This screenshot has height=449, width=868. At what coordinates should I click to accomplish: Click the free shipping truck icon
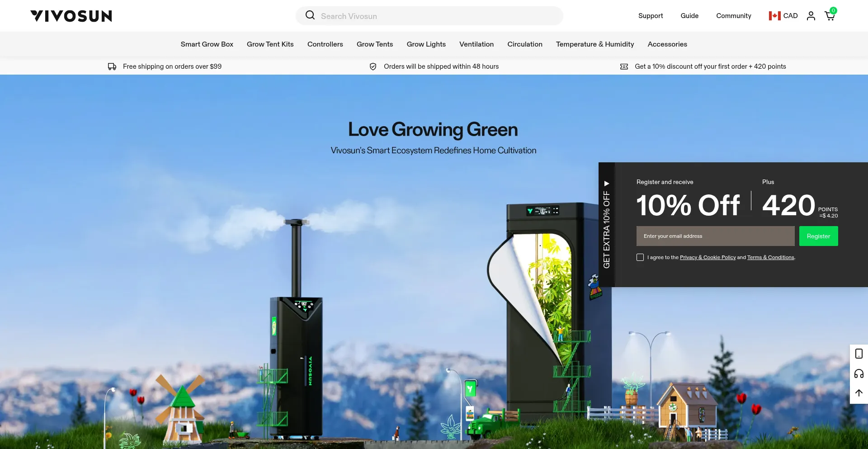[x=112, y=66]
